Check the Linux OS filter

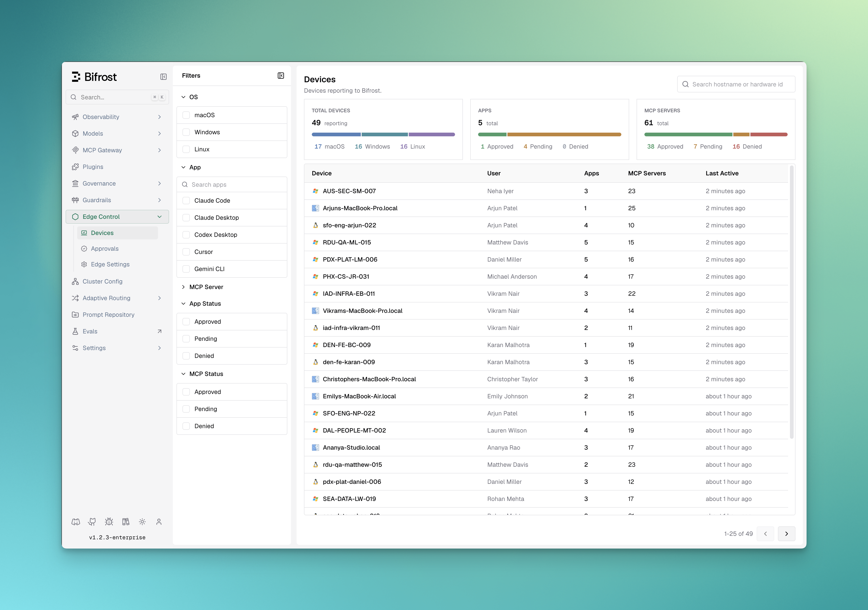[186, 149]
